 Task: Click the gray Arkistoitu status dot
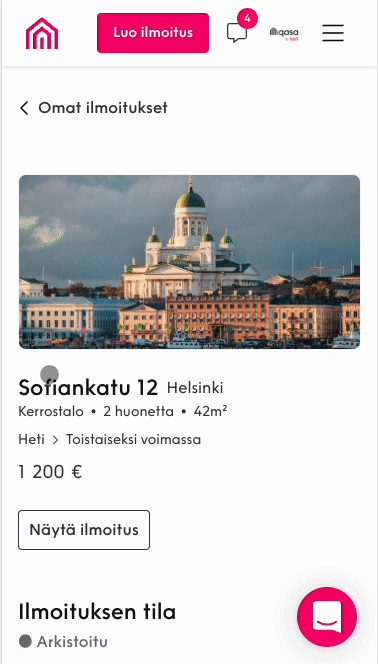pyautogui.click(x=25, y=642)
